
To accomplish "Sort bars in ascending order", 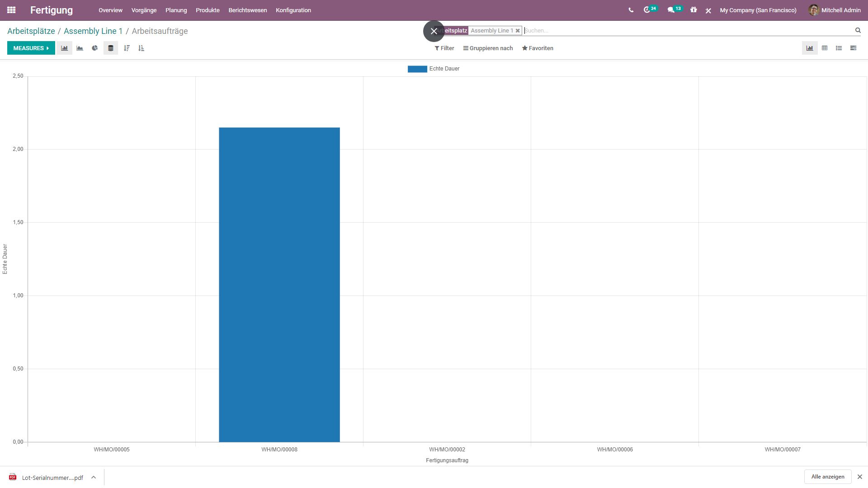I will pos(141,48).
